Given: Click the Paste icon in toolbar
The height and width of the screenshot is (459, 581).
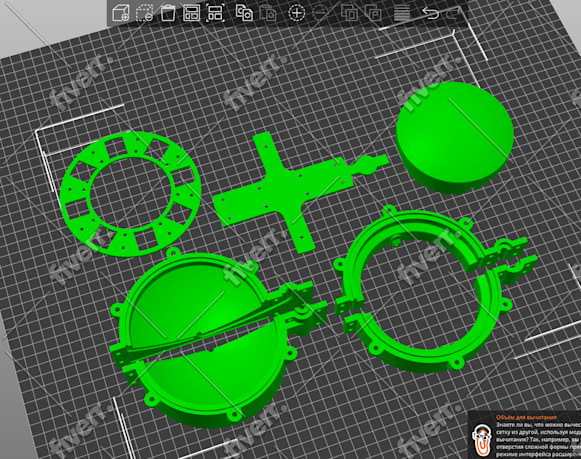Looking at the screenshot, I should pos(268,13).
